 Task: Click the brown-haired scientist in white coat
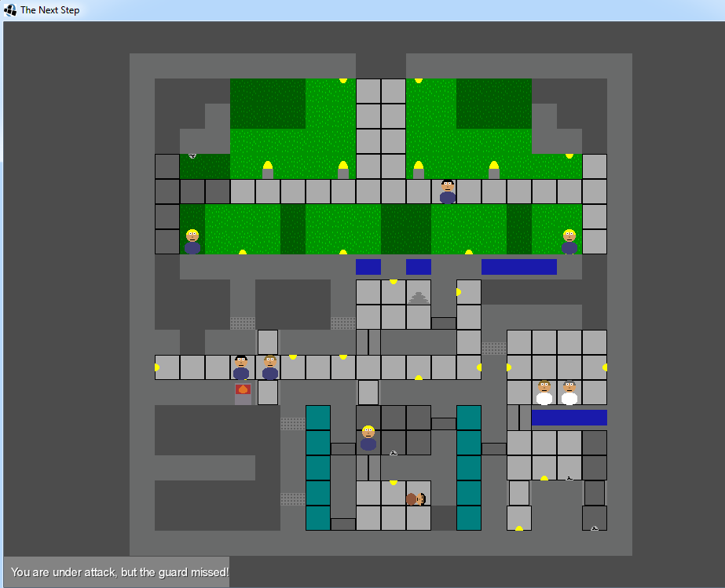(544, 393)
